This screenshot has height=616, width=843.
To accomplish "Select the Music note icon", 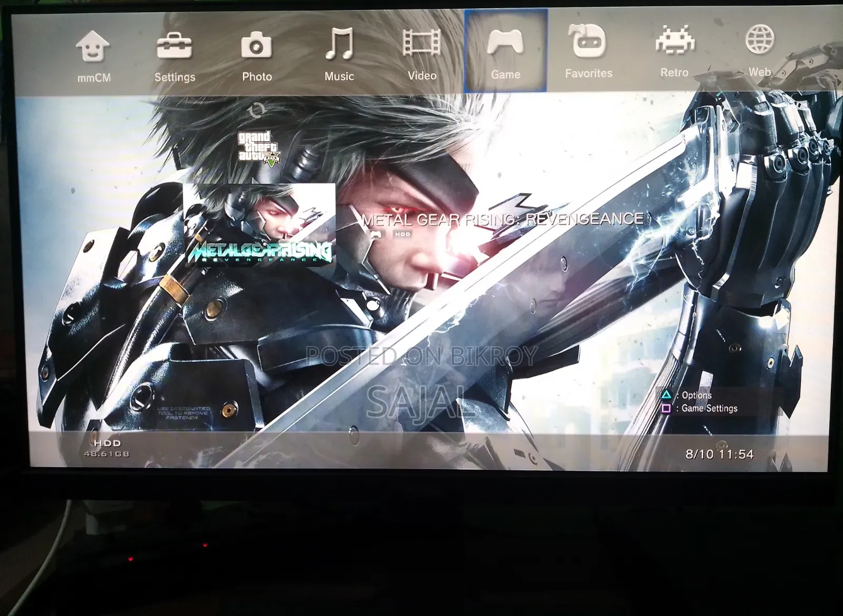I will click(x=339, y=43).
